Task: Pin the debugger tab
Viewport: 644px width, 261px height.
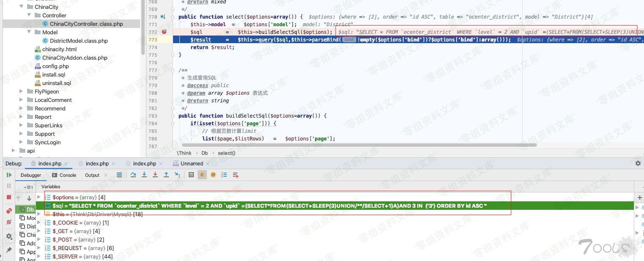Action: click(x=9, y=250)
